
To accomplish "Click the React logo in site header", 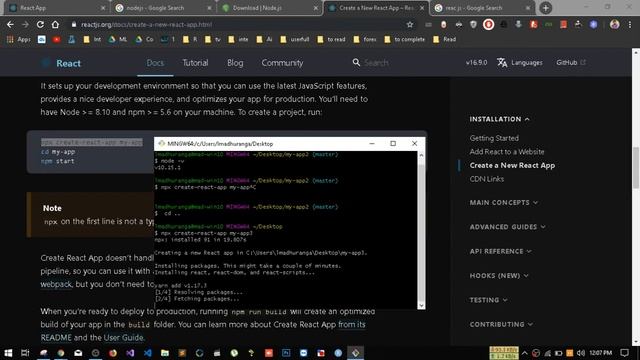I will point(61,63).
